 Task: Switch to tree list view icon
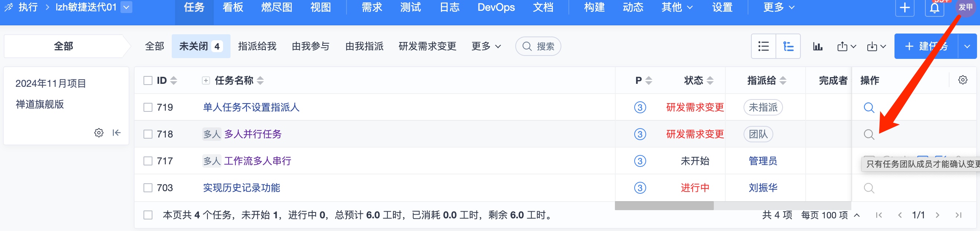(x=788, y=46)
